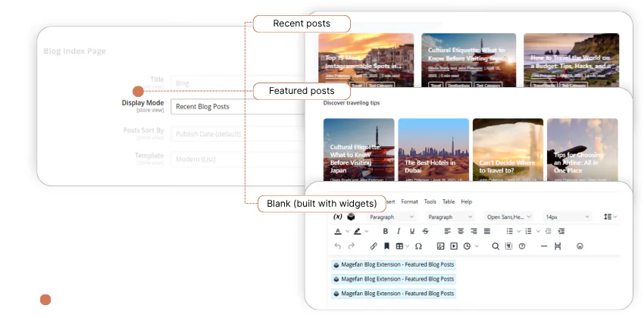The height and width of the screenshot is (318, 644).
Task: Click the insert link icon
Action: 374,246
